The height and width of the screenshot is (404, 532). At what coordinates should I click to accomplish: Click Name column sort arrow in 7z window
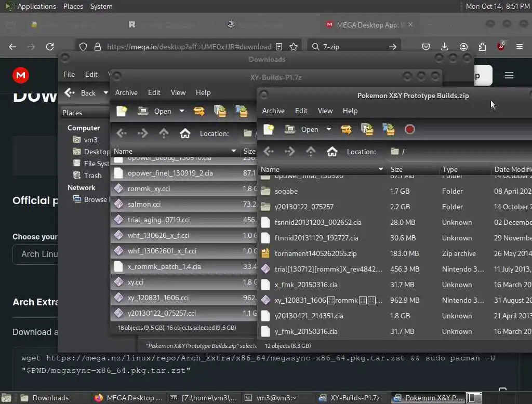pos(234,151)
